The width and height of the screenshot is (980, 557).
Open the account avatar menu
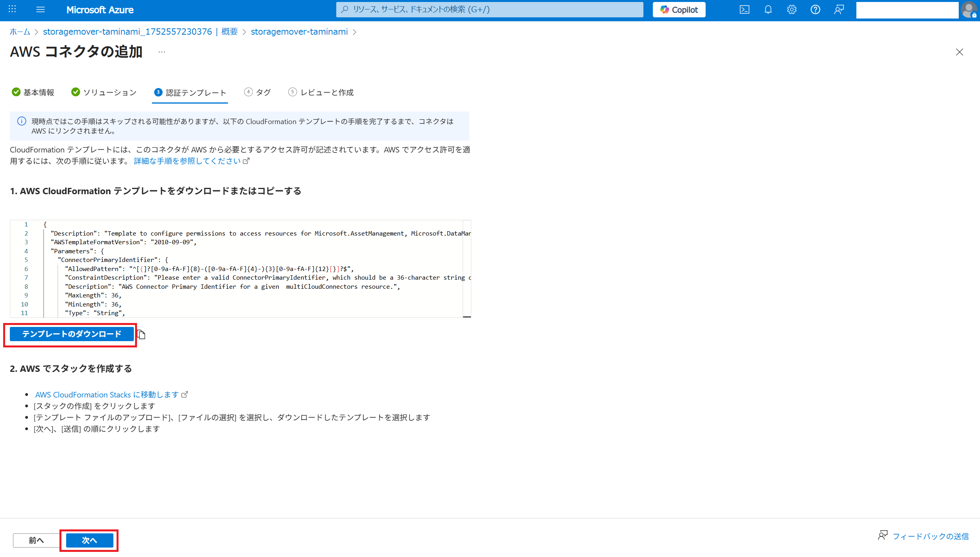pos(969,10)
